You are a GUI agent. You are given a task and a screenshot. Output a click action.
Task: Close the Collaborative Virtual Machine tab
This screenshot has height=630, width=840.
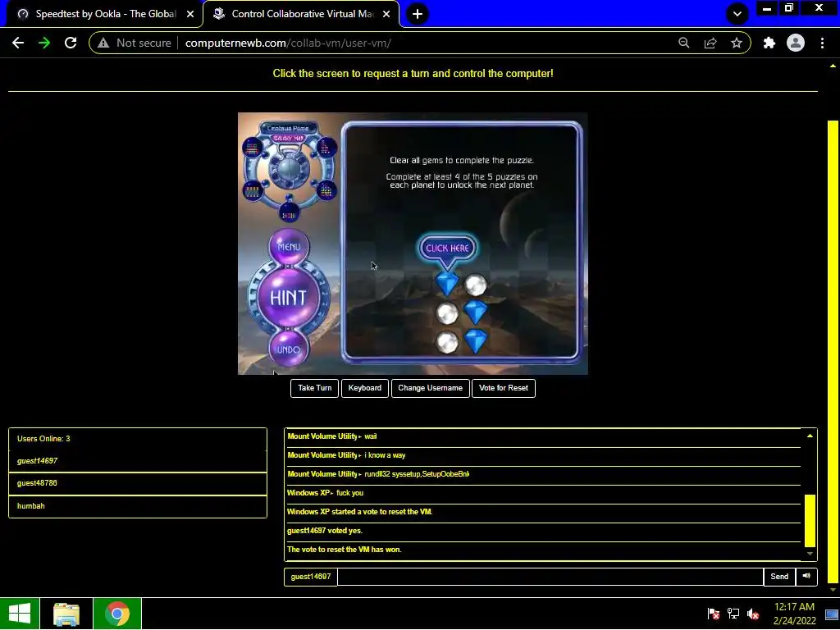[x=386, y=14]
